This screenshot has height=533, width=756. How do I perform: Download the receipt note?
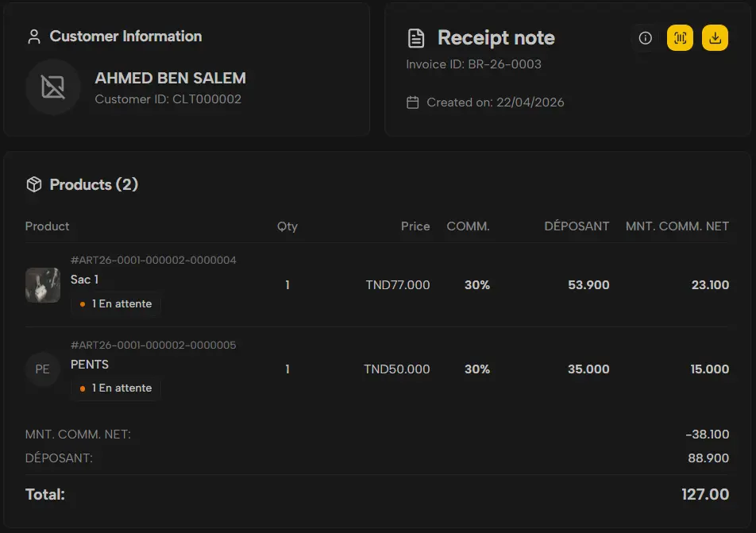[715, 38]
